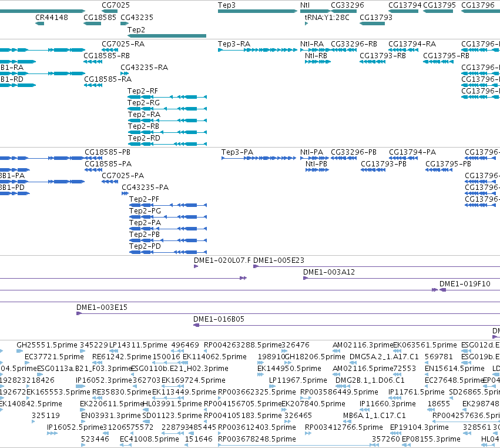Open the Tep2-RF transcript label
This screenshot has width=500, height=448.
[143, 91]
